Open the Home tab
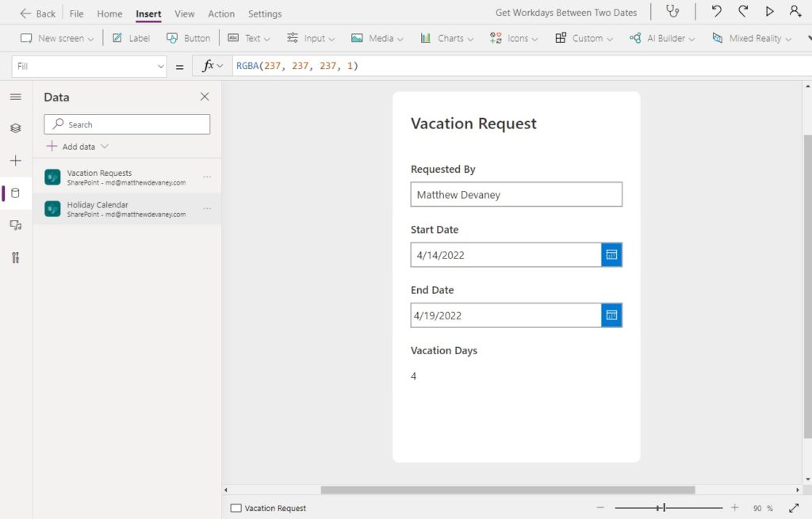812x519 pixels. click(109, 13)
